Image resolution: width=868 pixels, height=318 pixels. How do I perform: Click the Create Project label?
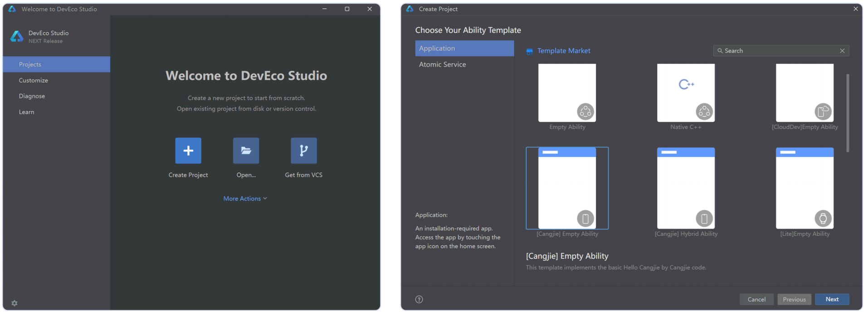point(188,175)
